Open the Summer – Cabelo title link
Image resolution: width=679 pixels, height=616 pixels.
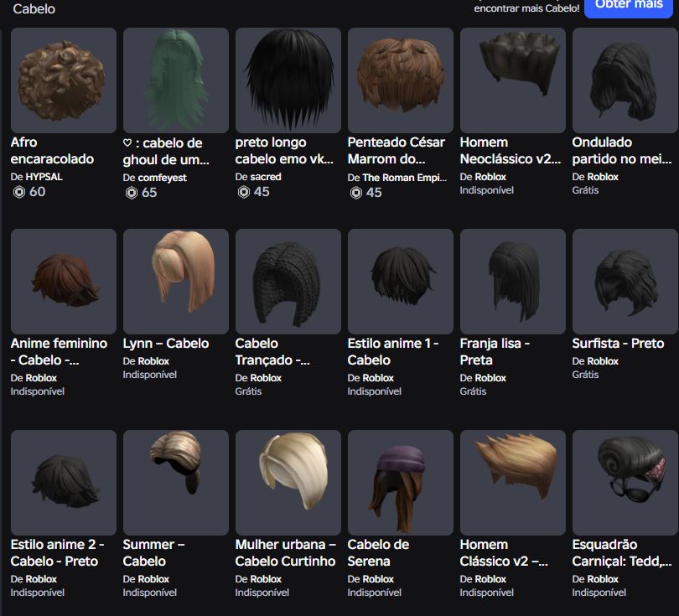point(153,553)
